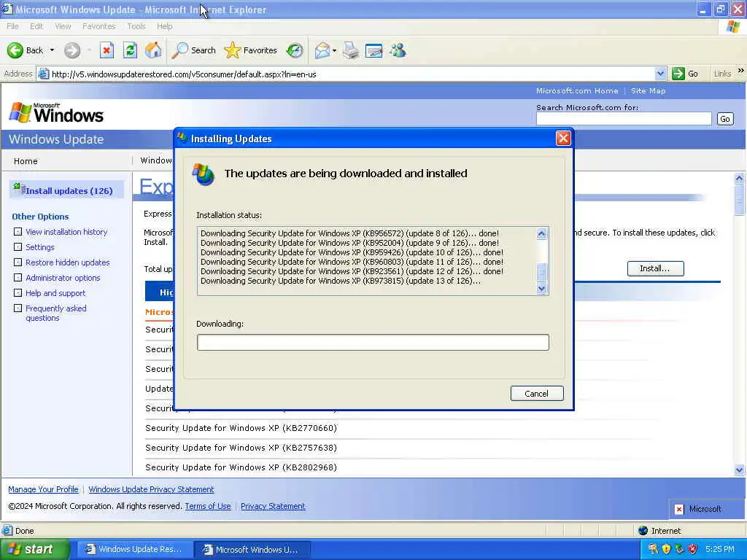Open the View menu
The height and width of the screenshot is (560, 747).
63,26
